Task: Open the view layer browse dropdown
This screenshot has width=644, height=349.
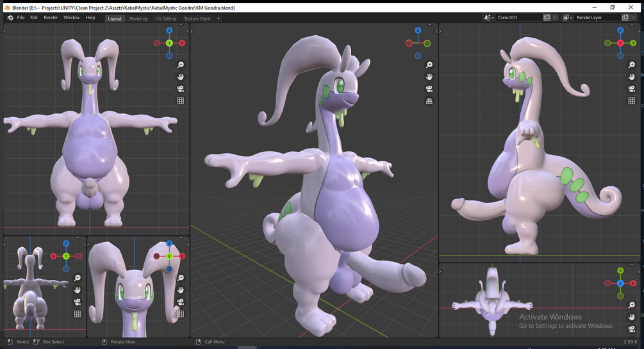Action: tap(568, 18)
